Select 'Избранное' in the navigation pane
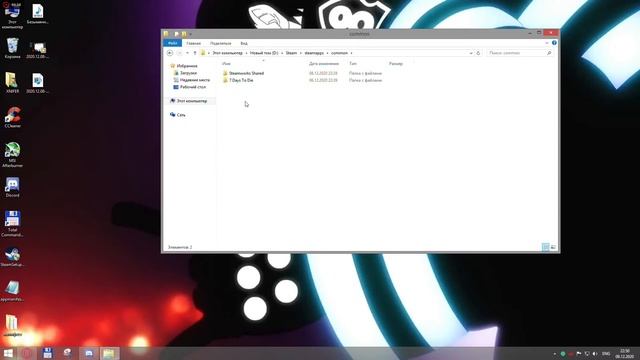Viewport: 640px width, 360px height. click(187, 66)
